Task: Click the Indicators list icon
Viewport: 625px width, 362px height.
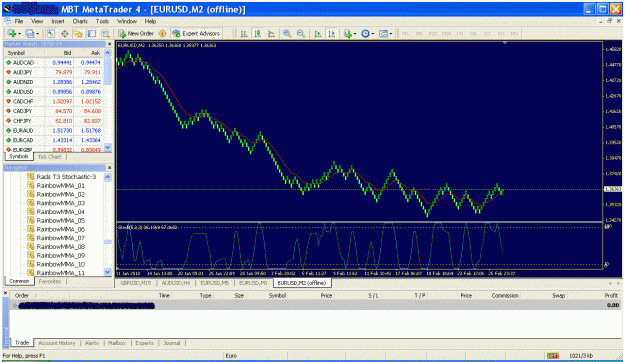Action: pos(348,34)
